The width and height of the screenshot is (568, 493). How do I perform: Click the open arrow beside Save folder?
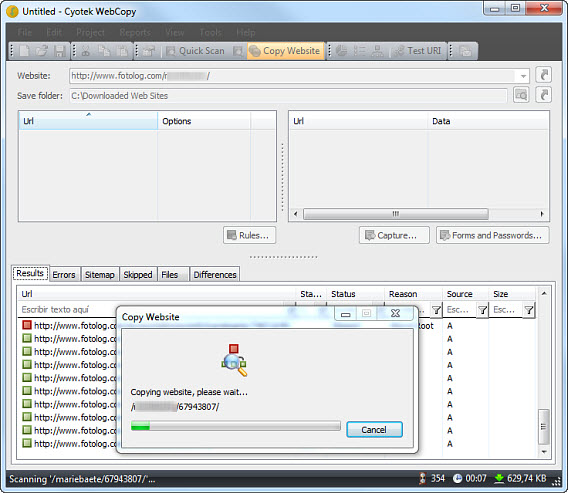[x=543, y=95]
